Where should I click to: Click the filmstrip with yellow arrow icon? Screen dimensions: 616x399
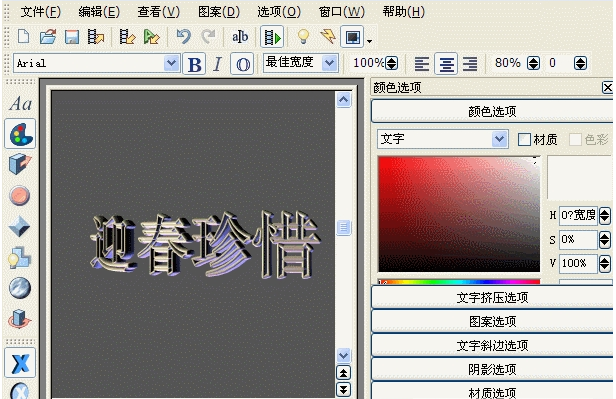coord(127,37)
